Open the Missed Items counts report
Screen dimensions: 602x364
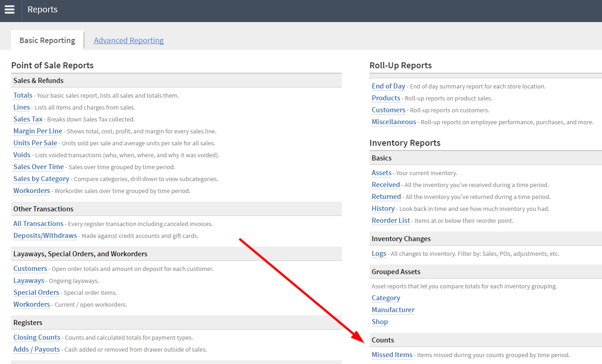click(392, 355)
